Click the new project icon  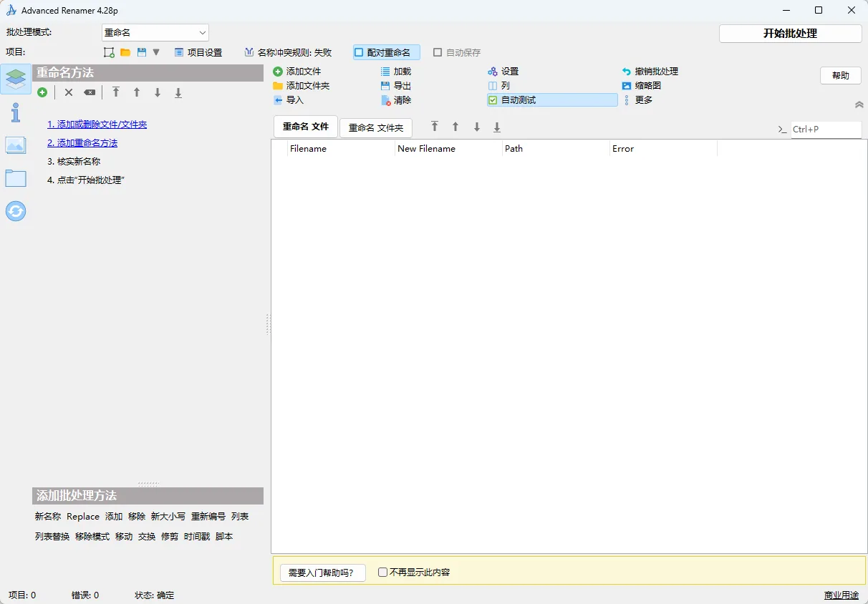(109, 52)
